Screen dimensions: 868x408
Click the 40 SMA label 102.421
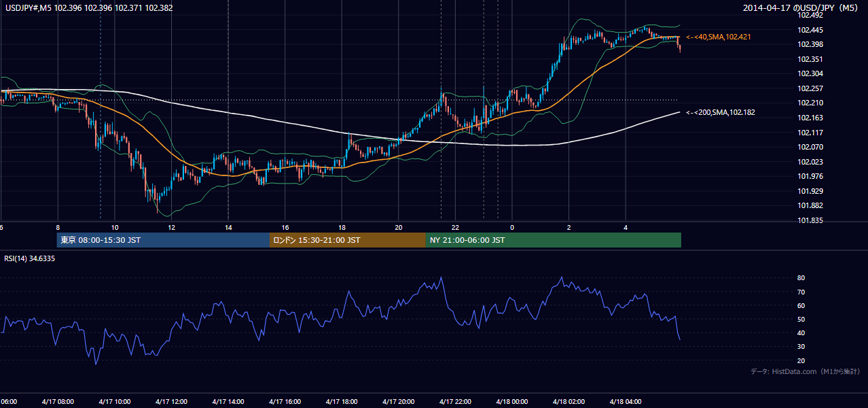click(719, 37)
